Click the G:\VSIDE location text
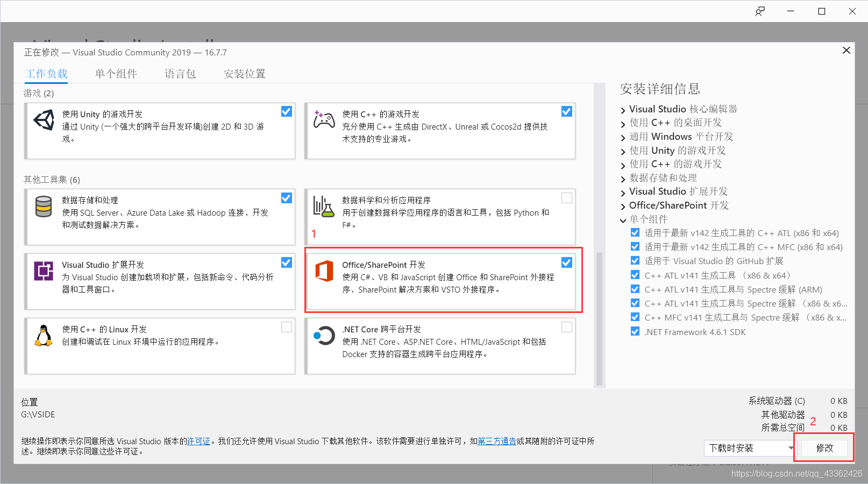 [x=38, y=415]
